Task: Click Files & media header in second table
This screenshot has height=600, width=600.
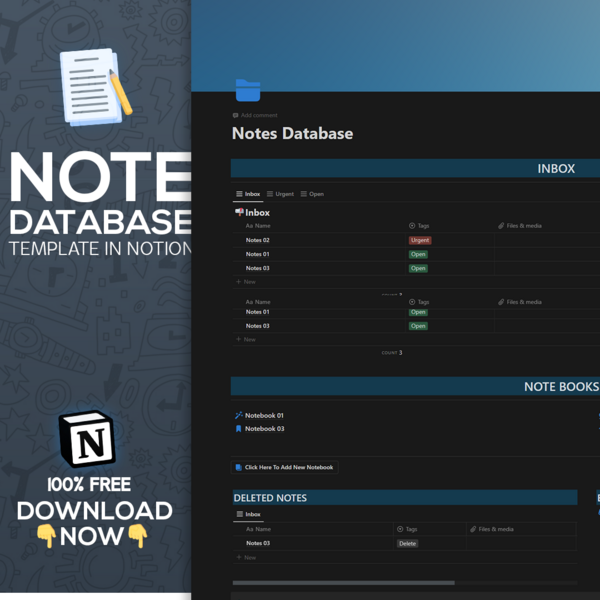Action: click(520, 302)
